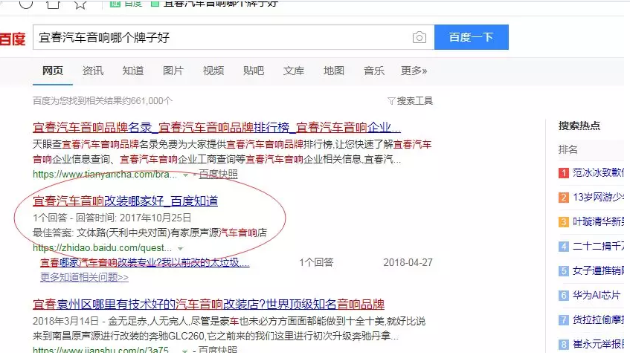
Task: Open 搜索工具 filter options
Action: pyautogui.click(x=411, y=101)
